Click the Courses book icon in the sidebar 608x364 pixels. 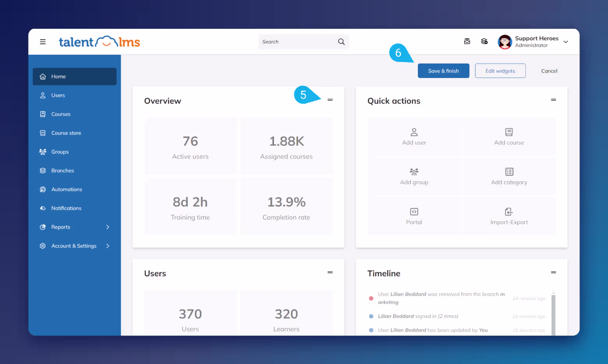click(x=43, y=114)
